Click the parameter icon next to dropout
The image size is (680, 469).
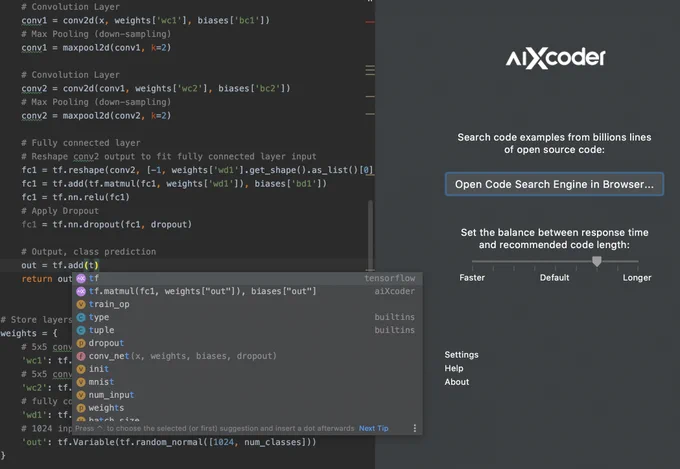click(81, 343)
